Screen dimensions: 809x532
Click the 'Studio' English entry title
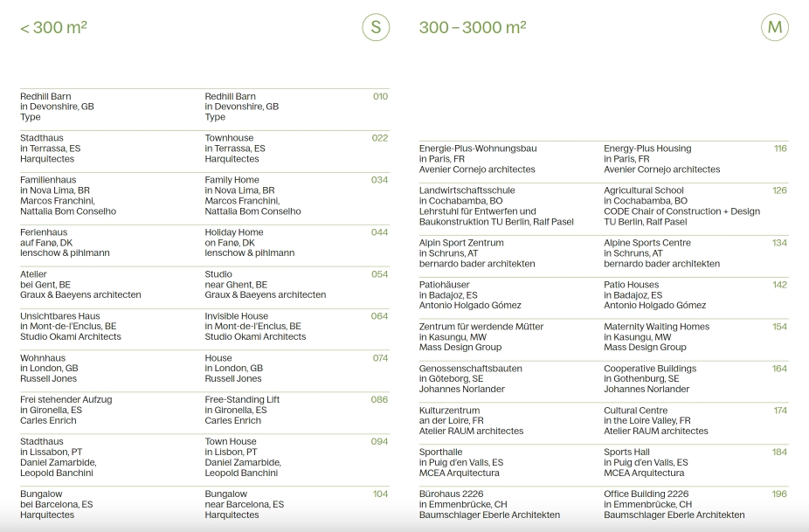(218, 274)
